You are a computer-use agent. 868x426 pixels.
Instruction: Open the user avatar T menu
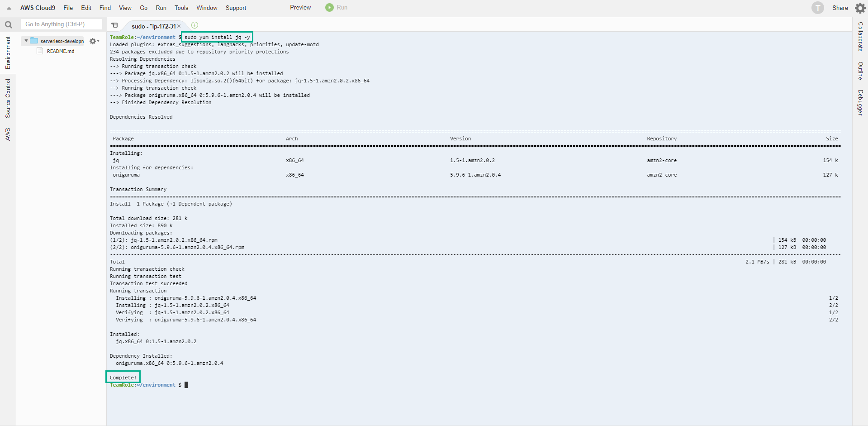817,8
